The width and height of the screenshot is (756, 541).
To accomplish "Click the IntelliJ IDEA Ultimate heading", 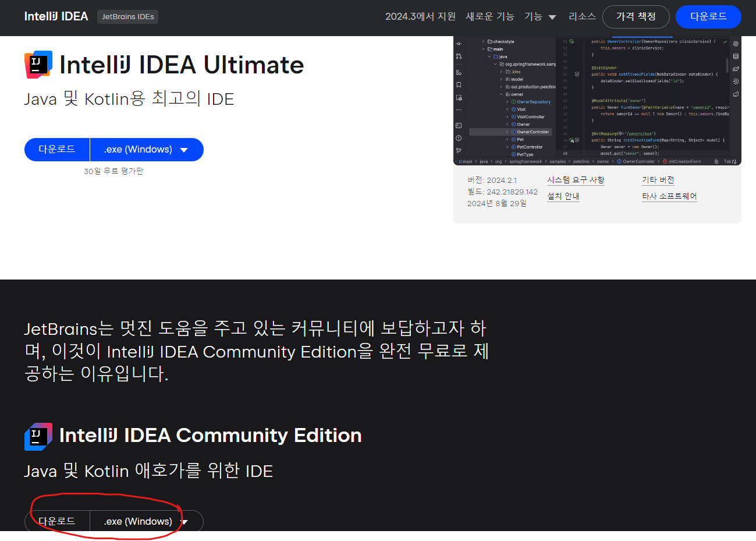I will tap(182, 65).
